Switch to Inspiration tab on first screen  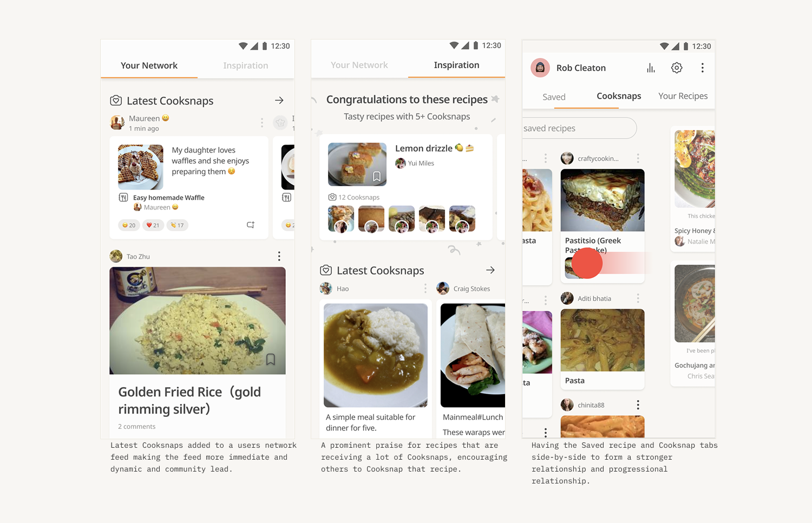pos(246,66)
